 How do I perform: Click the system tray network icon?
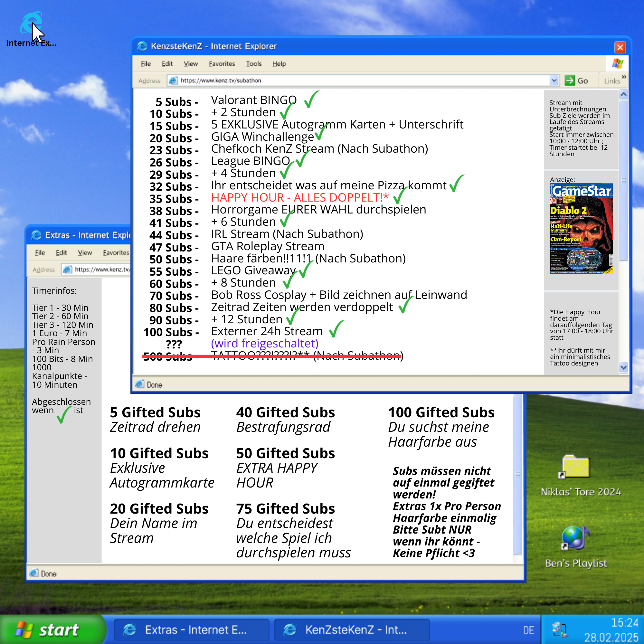[x=560, y=629]
